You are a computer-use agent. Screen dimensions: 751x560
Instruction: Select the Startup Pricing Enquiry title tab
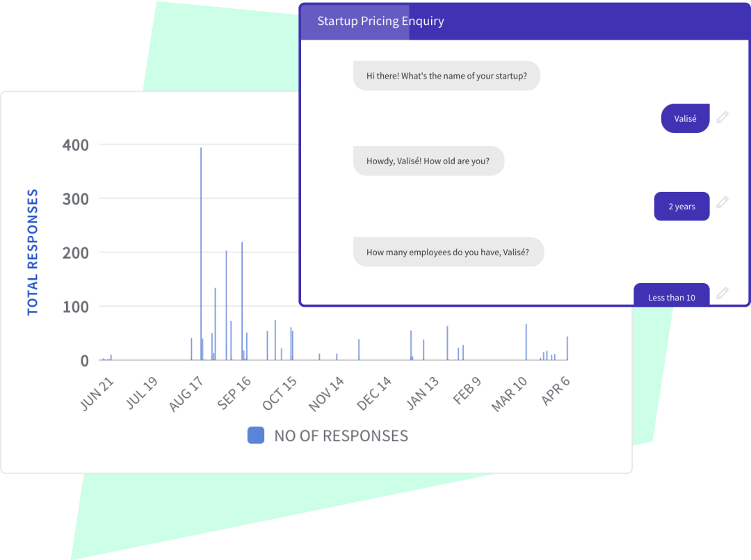pyautogui.click(x=380, y=21)
